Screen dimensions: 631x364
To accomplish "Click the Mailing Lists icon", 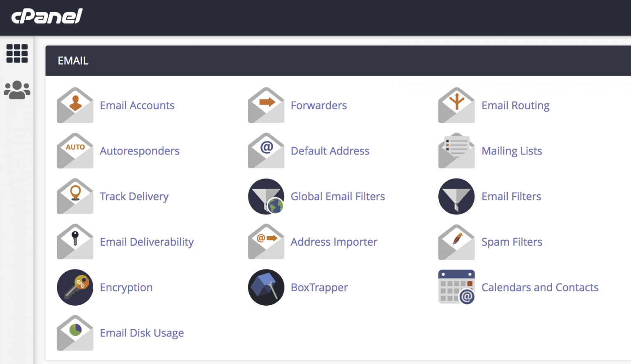I will tap(456, 151).
